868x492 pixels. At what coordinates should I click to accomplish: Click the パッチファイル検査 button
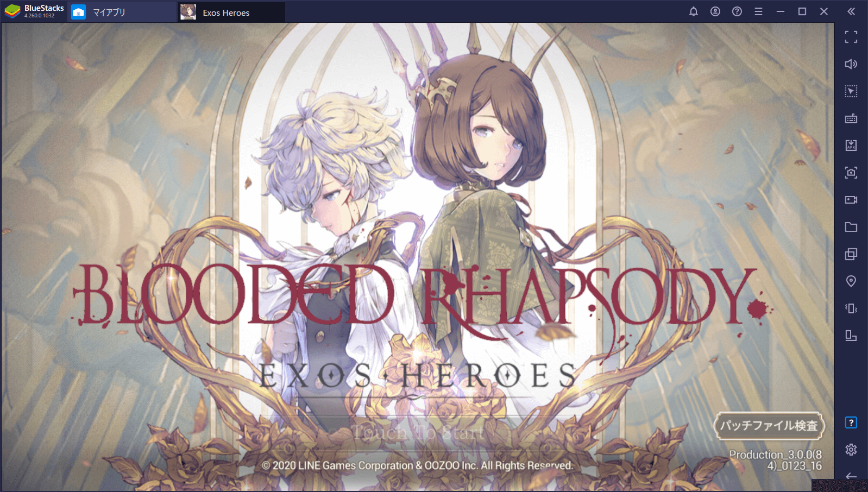(x=769, y=426)
